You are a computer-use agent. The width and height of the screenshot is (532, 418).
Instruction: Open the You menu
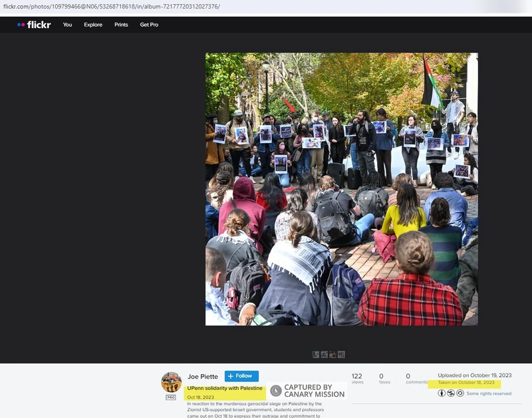(67, 25)
